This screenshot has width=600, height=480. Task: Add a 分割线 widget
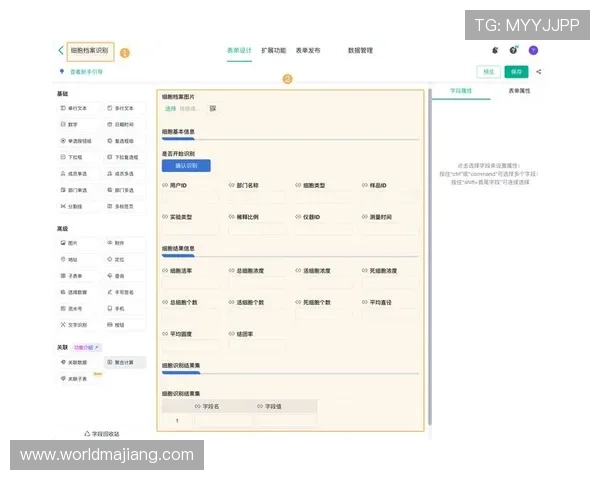[78, 206]
